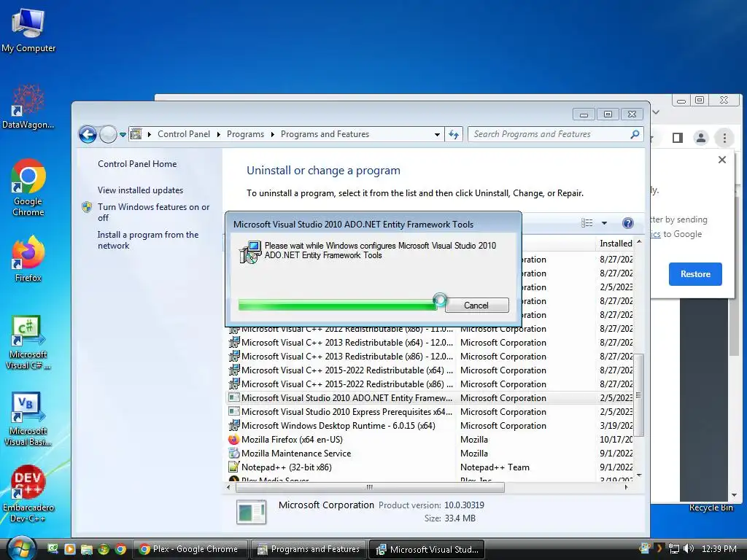Select Microsoft Visual Studio 2010 ADO.NET Entity Framew... row
The height and width of the screenshot is (560, 747).
(x=431, y=397)
